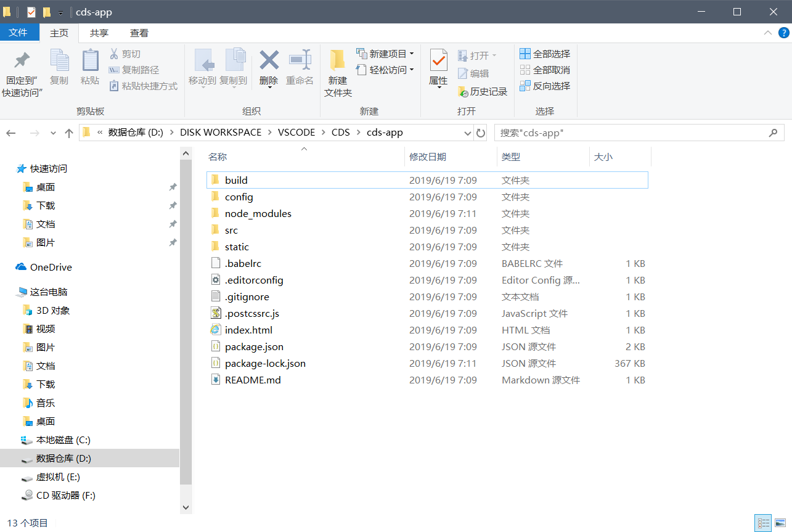Viewport: 792px width, 532px height.
Task: Open the 移动到 (Move to) menu
Action: pos(202,68)
